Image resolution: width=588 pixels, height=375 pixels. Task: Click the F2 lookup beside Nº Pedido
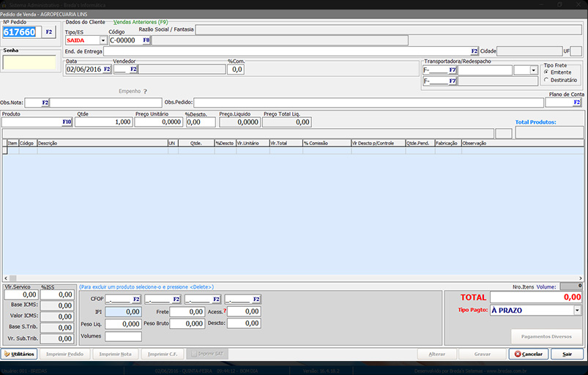[49, 32]
